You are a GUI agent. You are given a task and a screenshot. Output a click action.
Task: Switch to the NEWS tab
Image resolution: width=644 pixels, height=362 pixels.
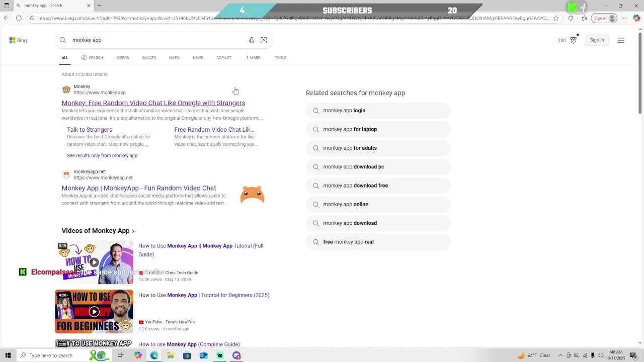pos(198,58)
